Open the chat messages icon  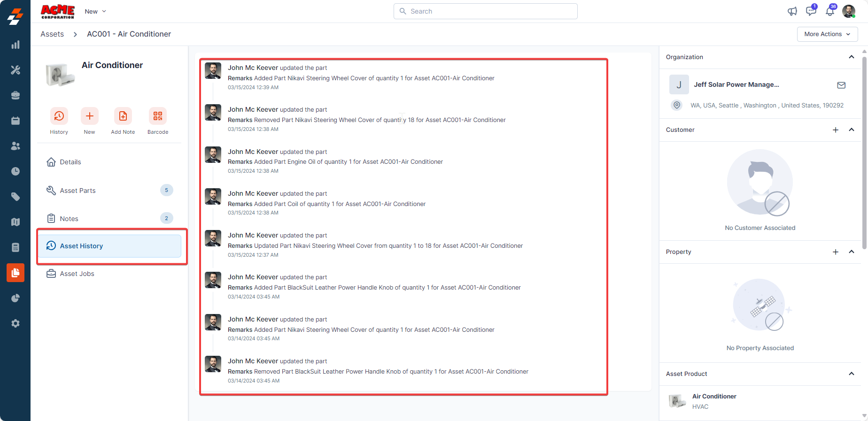(811, 11)
